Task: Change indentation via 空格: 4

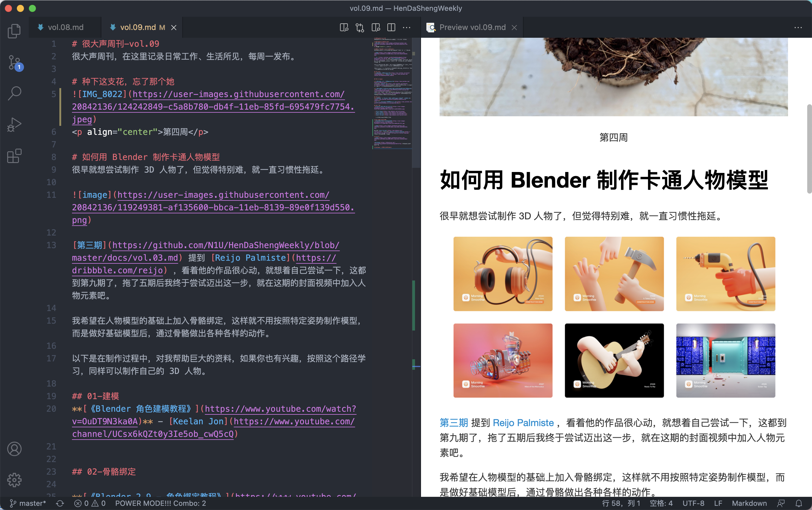Action: 661,503
